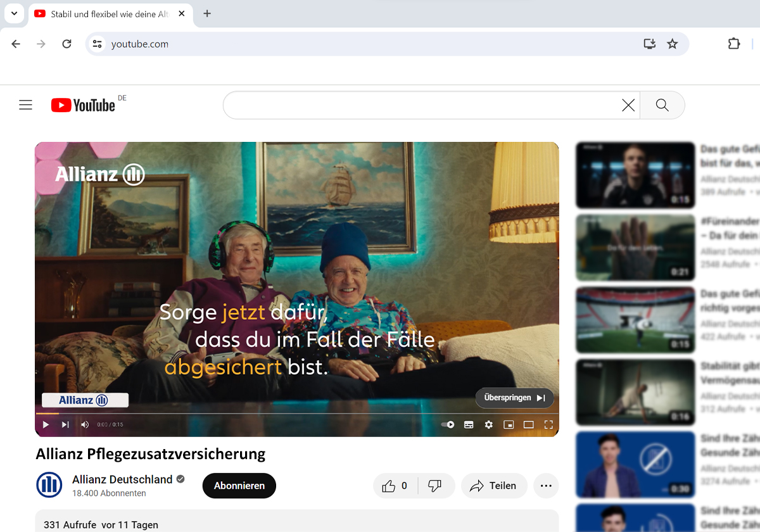Click video title Allianz Pflegezusatzversicherung

(151, 454)
